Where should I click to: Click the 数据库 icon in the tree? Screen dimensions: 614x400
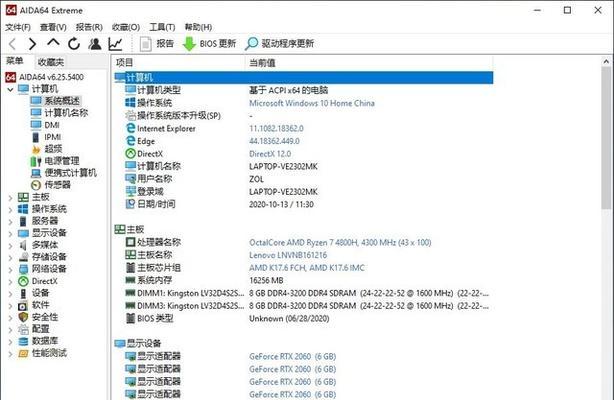[23, 341]
